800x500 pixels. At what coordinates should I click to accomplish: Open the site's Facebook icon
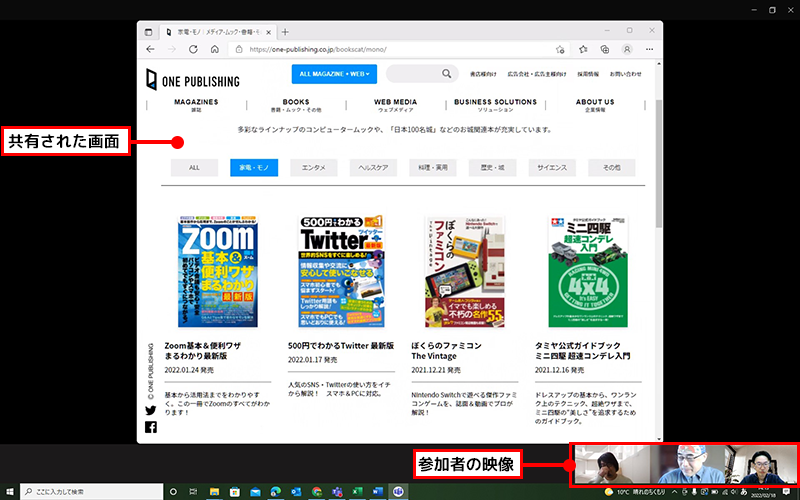(151, 427)
